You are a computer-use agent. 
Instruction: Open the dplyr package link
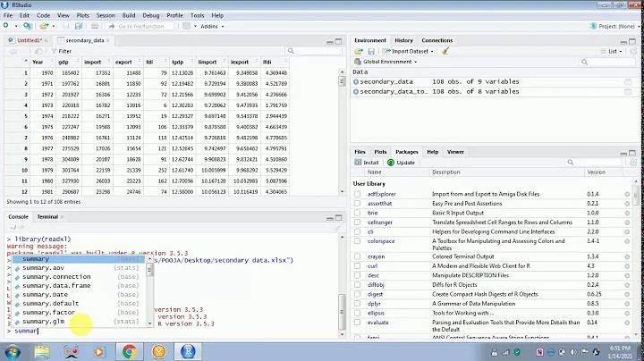(374, 304)
